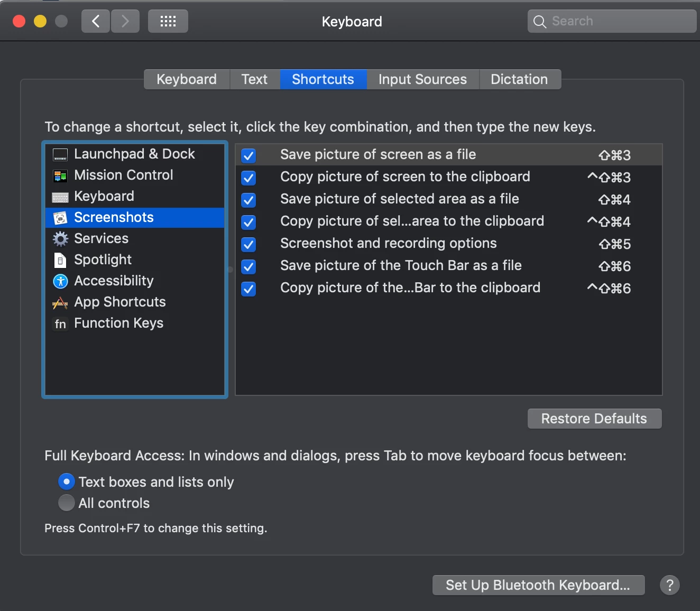
Task: Click the App Shortcuts icon
Action: tap(60, 303)
